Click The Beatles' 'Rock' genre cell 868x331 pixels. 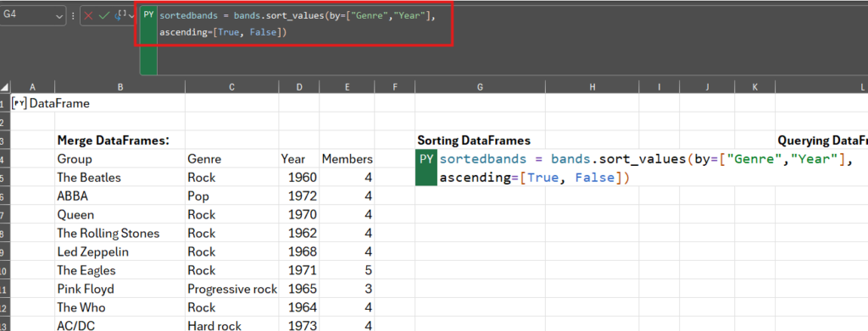click(232, 178)
